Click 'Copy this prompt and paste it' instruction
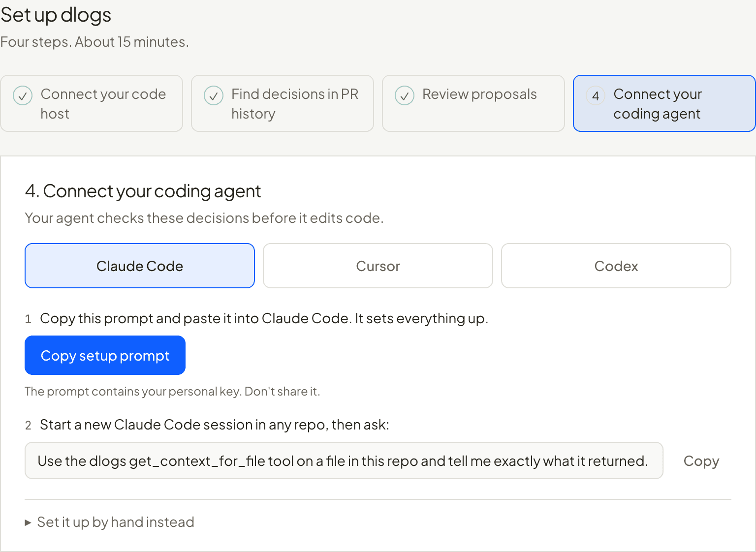 tap(264, 318)
